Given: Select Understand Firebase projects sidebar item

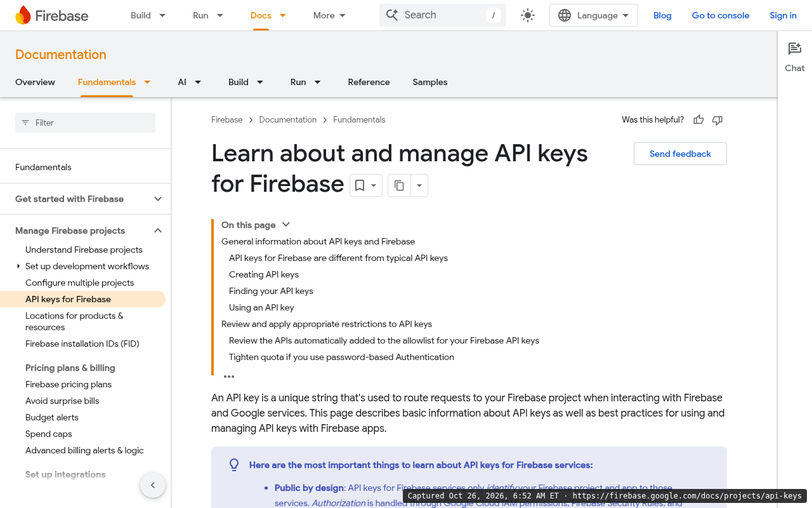Looking at the screenshot, I should point(84,250).
